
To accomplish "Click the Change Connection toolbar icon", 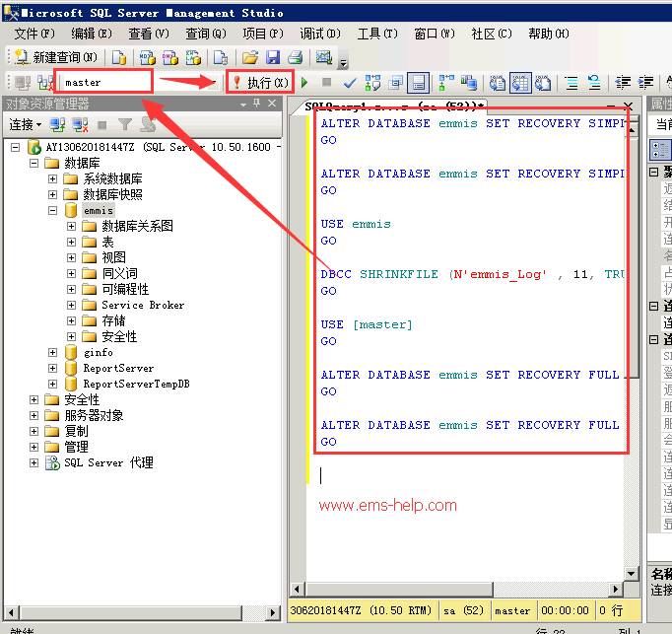I will (x=45, y=83).
